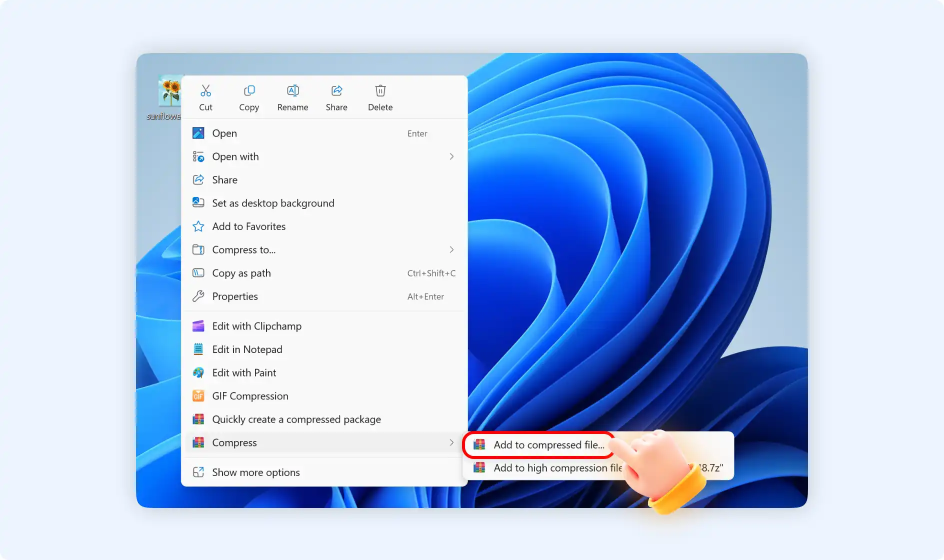The width and height of the screenshot is (944, 560).
Task: Choose Set as desktop background
Action: click(x=323, y=203)
